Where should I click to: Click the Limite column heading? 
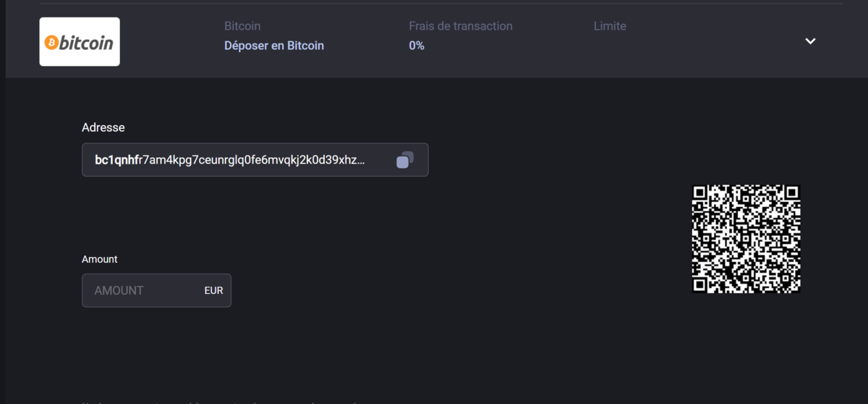tap(610, 26)
